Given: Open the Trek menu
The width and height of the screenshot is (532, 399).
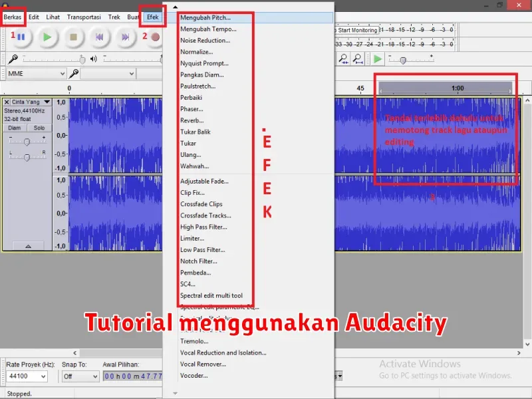Looking at the screenshot, I should coord(114,17).
